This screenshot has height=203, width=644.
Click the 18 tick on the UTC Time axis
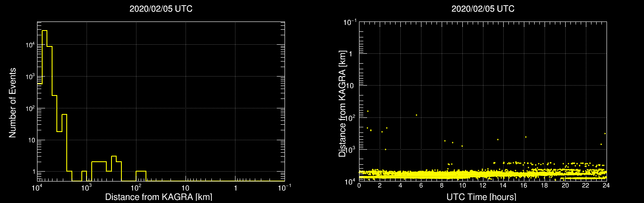pyautogui.click(x=545, y=186)
